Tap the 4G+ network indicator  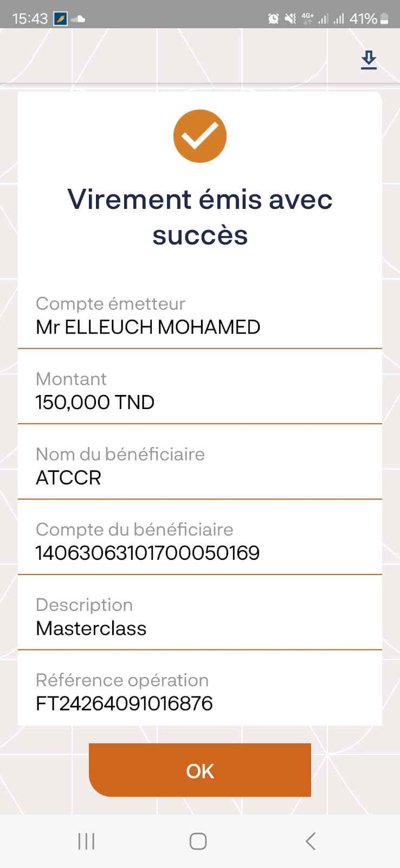coord(307,19)
